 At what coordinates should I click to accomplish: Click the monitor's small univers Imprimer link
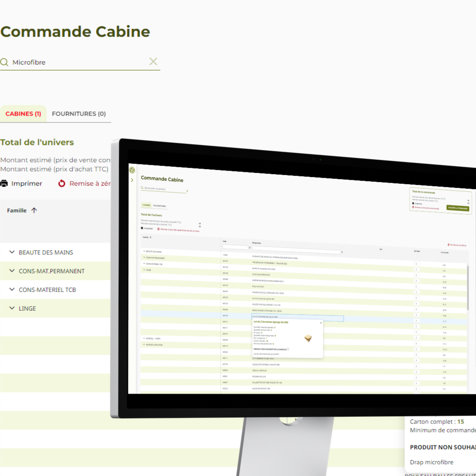tap(149, 228)
